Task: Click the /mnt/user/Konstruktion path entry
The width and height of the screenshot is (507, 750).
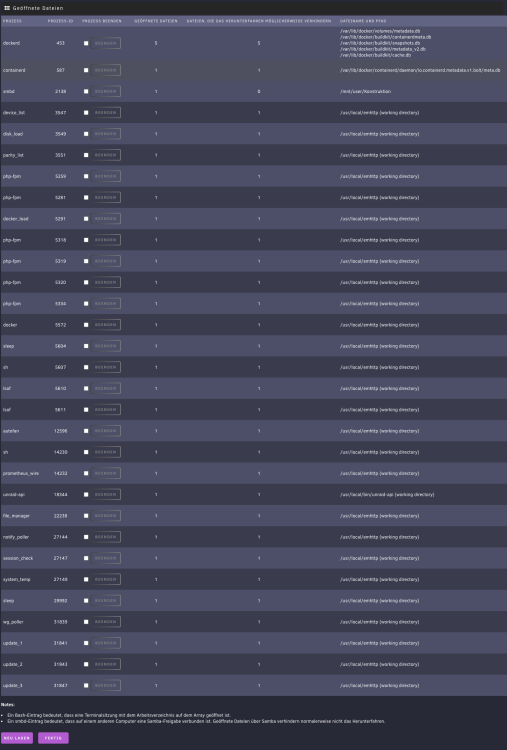Action: click(x=365, y=91)
